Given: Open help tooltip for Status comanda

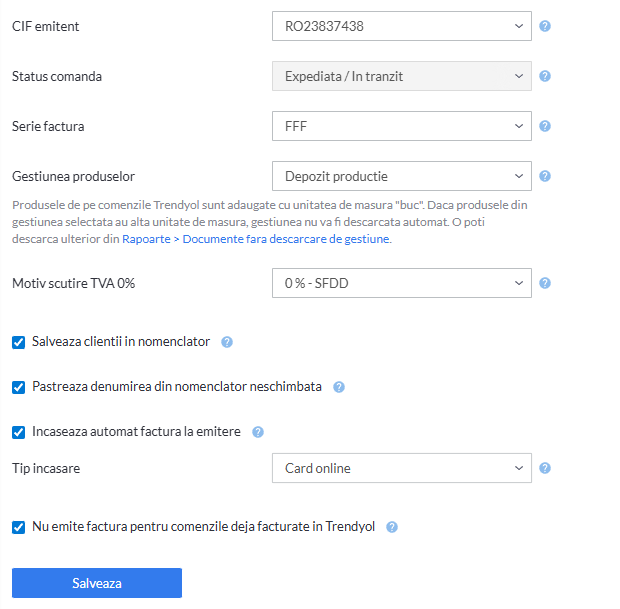Looking at the screenshot, I should coord(545,76).
